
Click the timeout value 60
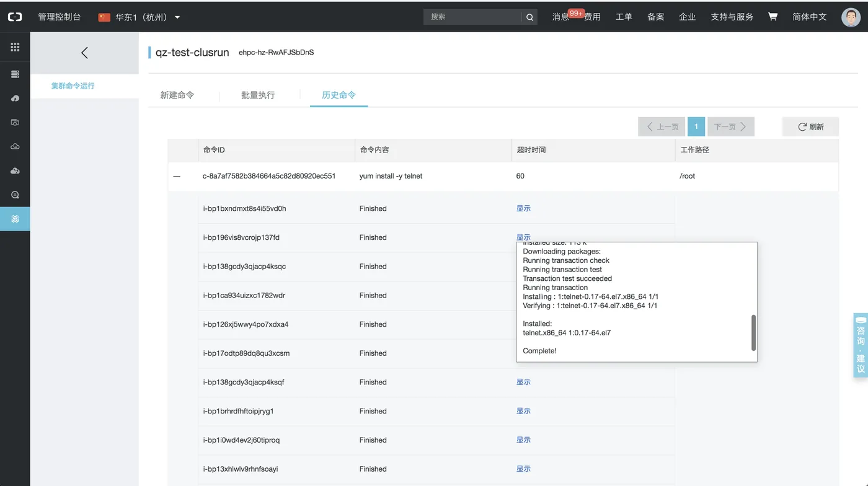pyautogui.click(x=520, y=176)
